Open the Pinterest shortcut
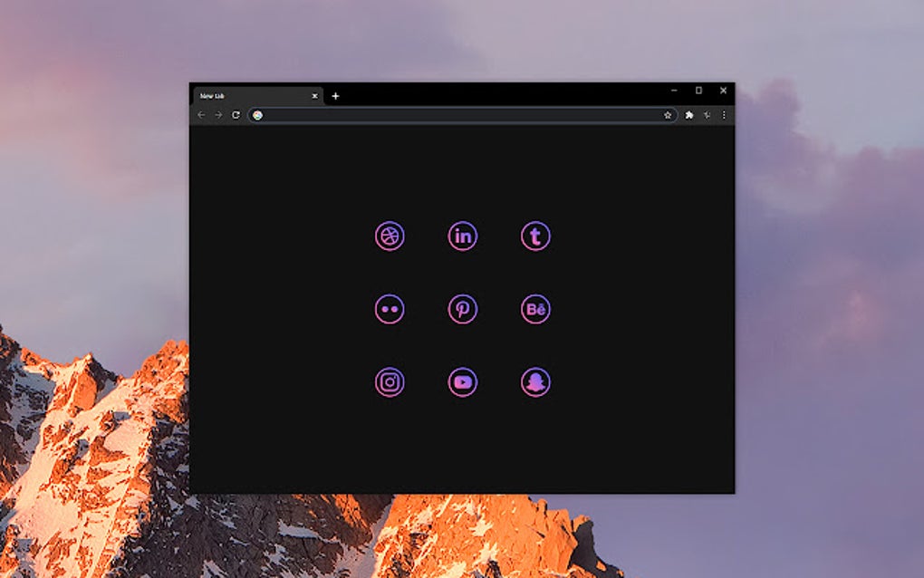Viewport: 924px width, 578px height. [x=462, y=309]
